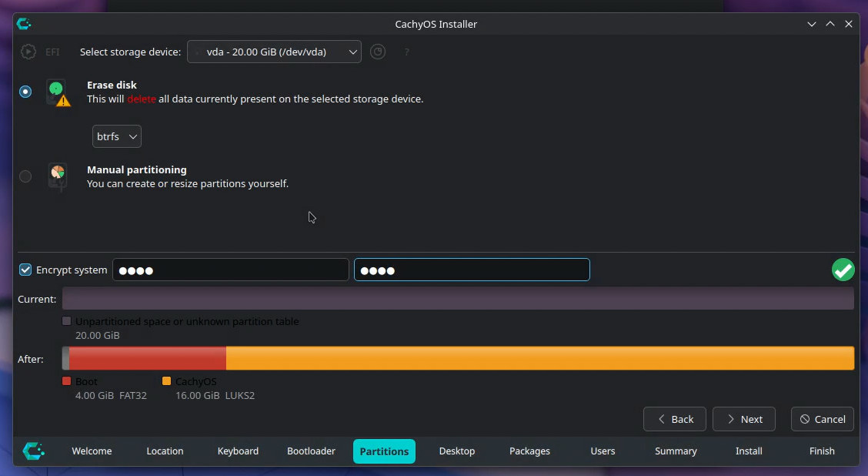Minimize the CachyOS Installer window

click(x=812, y=24)
